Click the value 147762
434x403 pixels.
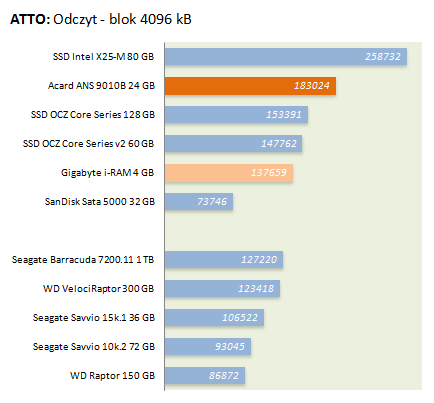tap(279, 144)
